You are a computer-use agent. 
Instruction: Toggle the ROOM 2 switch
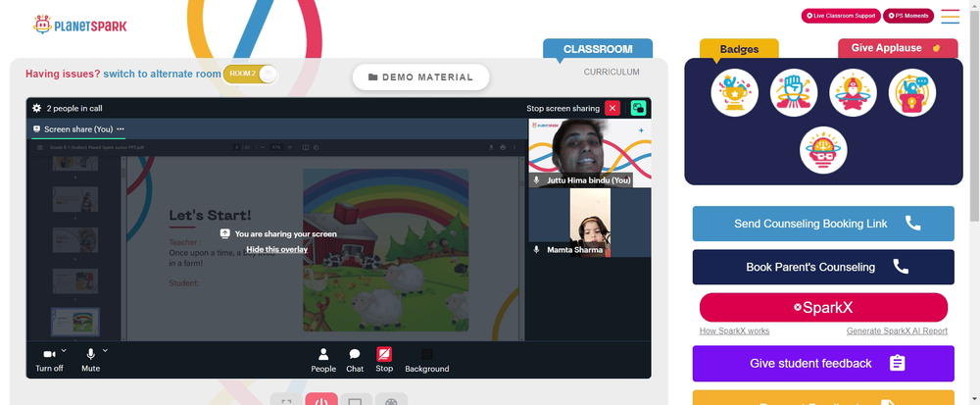pyautogui.click(x=250, y=74)
